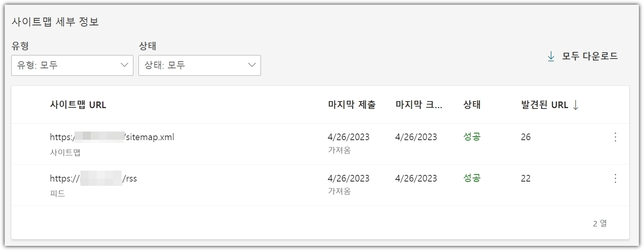Sort the table by 상태 column header
This screenshot has height=251, width=644.
[471, 105]
